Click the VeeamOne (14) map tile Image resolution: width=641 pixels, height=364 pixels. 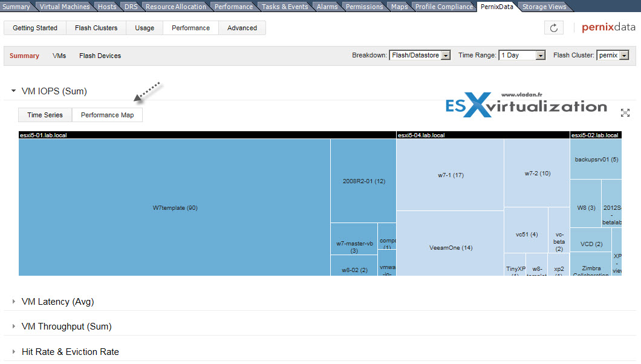pos(450,244)
